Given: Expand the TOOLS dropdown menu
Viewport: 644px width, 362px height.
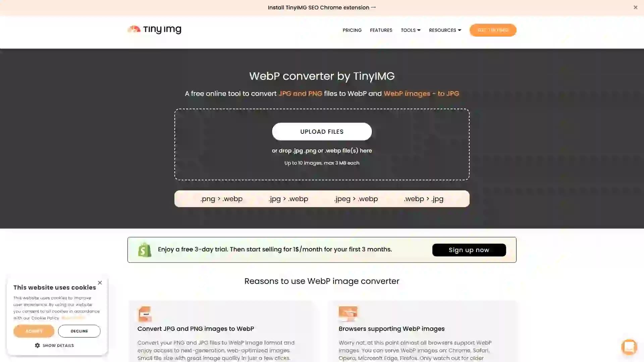Looking at the screenshot, I should tap(411, 30).
